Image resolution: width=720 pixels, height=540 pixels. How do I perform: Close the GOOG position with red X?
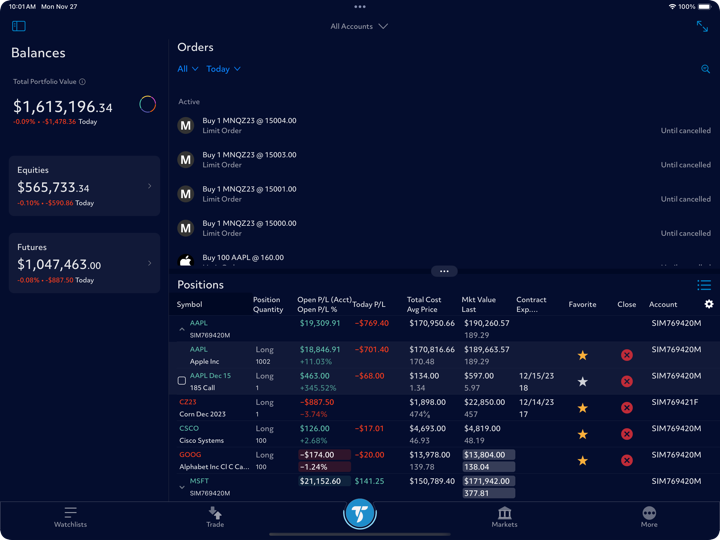click(x=627, y=461)
